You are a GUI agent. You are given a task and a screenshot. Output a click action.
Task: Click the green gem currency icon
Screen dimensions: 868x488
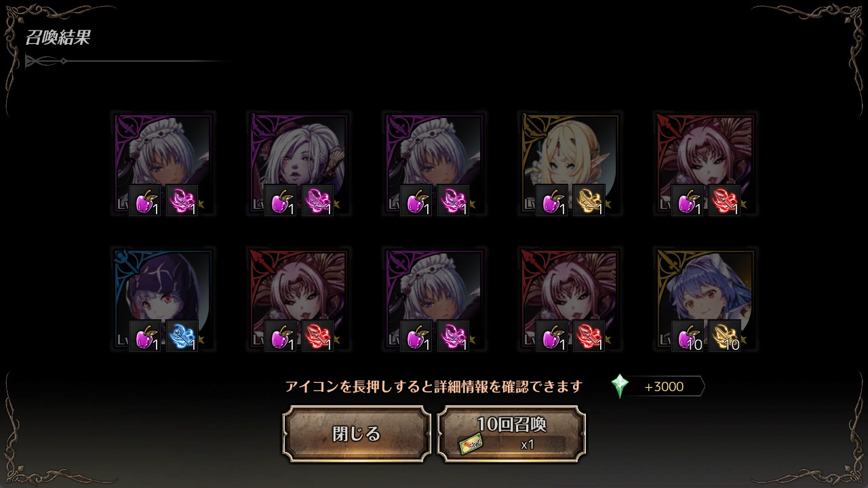click(619, 386)
